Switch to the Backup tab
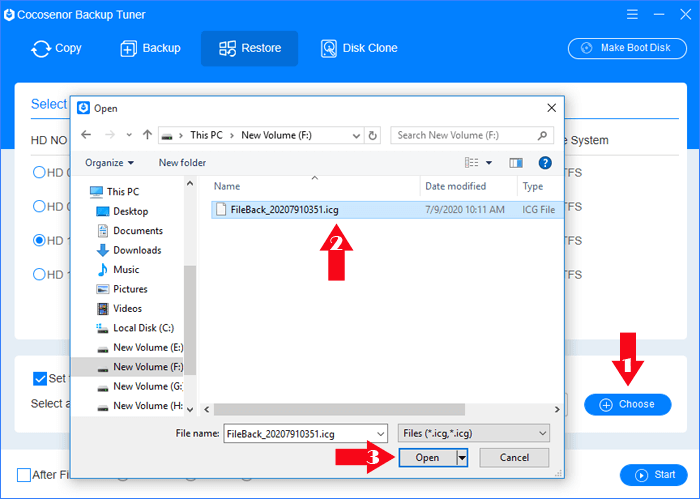 pyautogui.click(x=150, y=48)
